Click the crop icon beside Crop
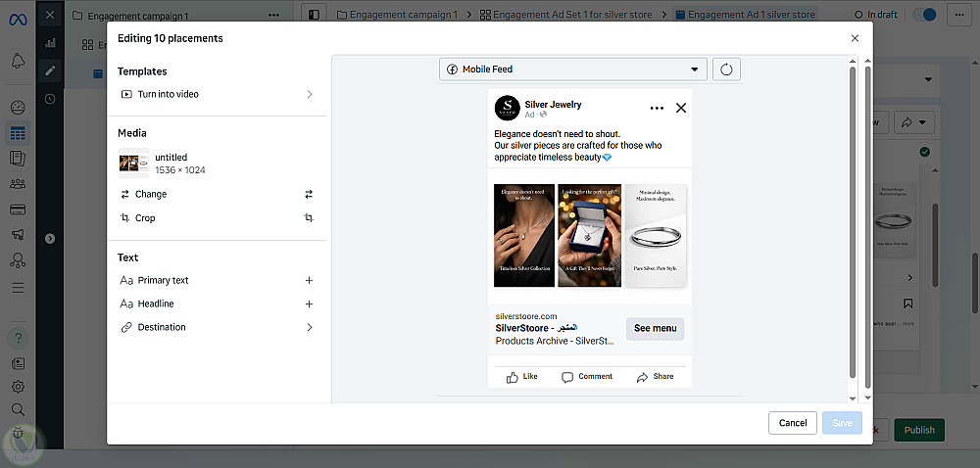This screenshot has height=468, width=980. point(308,217)
